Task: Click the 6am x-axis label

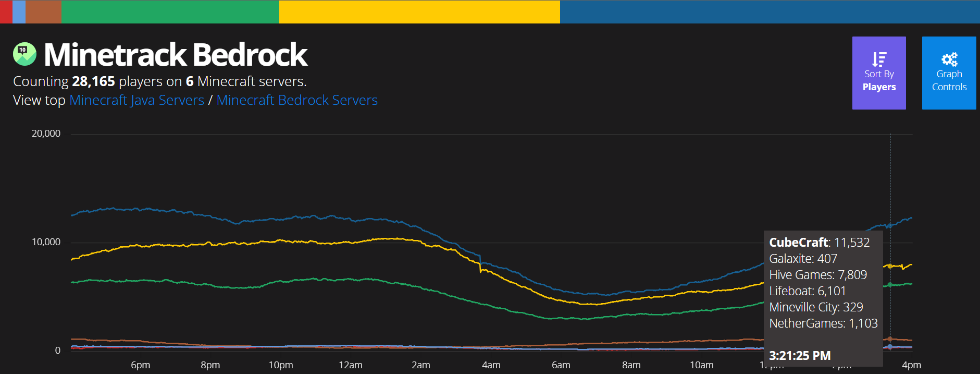Action: 561,365
